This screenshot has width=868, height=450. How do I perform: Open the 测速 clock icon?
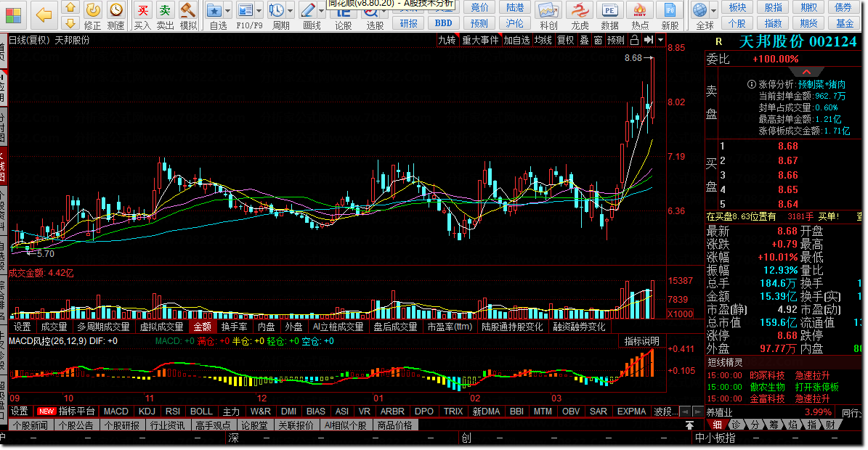[115, 10]
